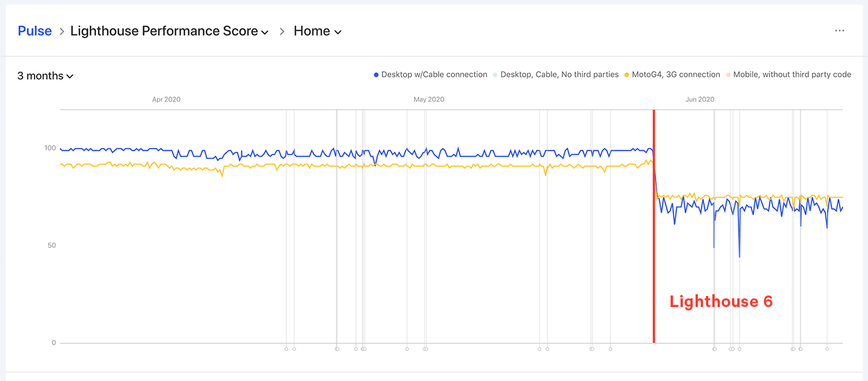This screenshot has height=381, width=868.
Task: Click the rightmost deploy marker on the axis
Action: tap(827, 349)
